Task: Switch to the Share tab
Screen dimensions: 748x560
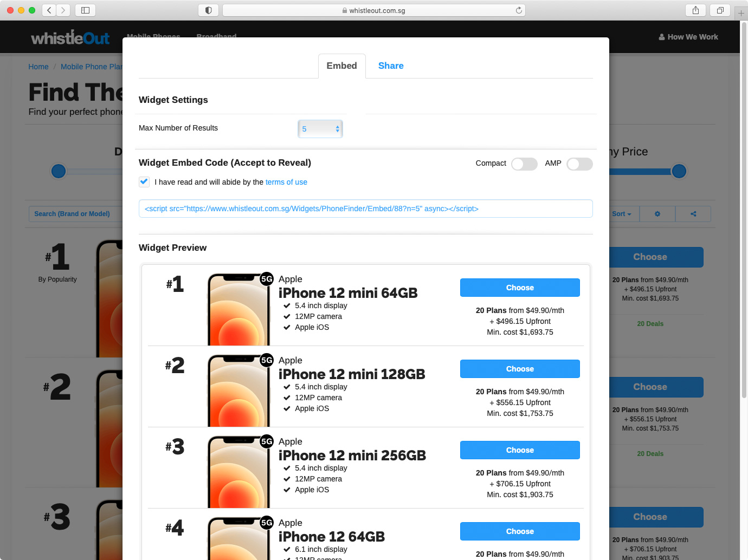Action: 390,66
